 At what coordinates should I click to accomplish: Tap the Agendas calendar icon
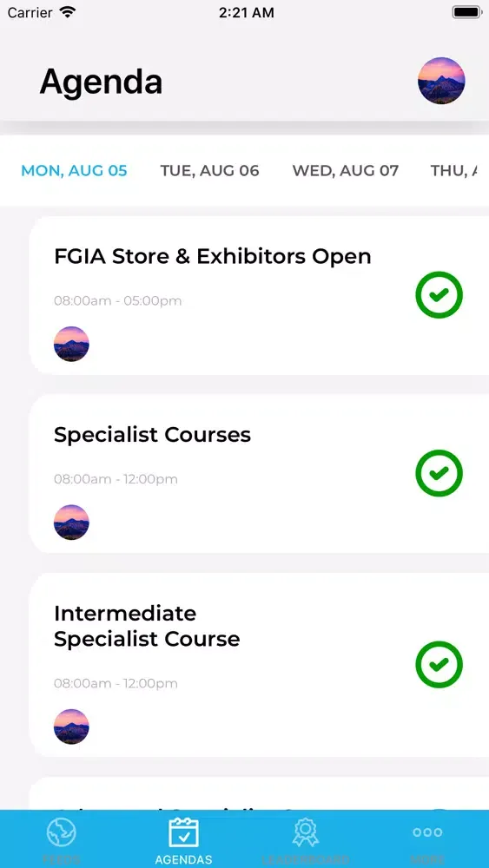coord(183,832)
